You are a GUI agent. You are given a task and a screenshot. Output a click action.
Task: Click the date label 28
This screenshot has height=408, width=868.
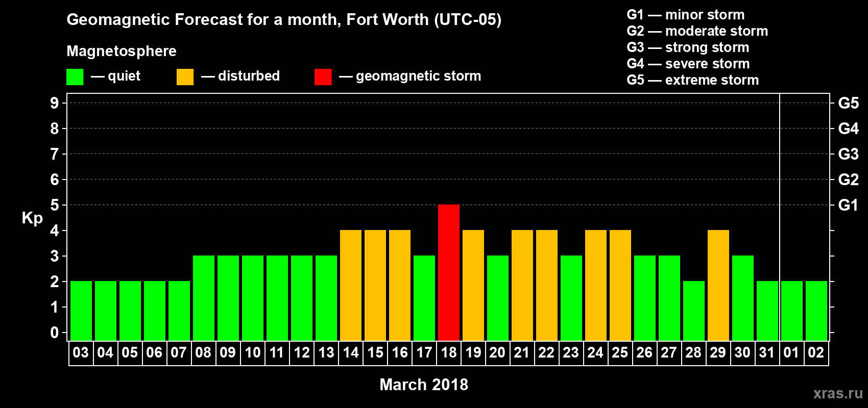(693, 353)
